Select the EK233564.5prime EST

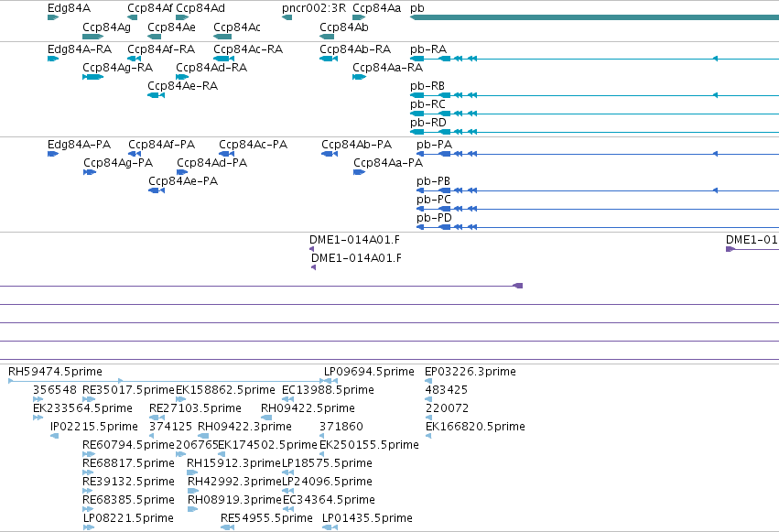(38, 418)
